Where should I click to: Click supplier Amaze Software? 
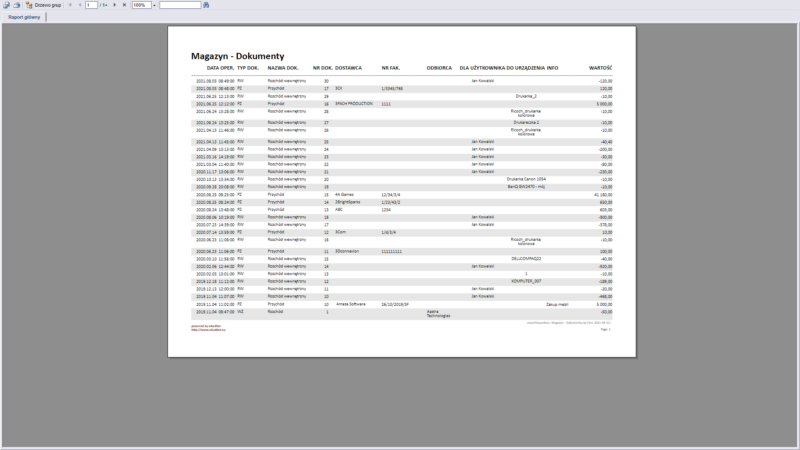351,304
